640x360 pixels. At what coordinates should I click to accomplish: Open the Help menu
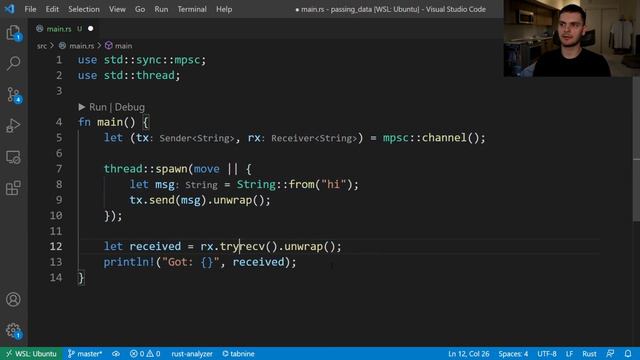pos(224,9)
